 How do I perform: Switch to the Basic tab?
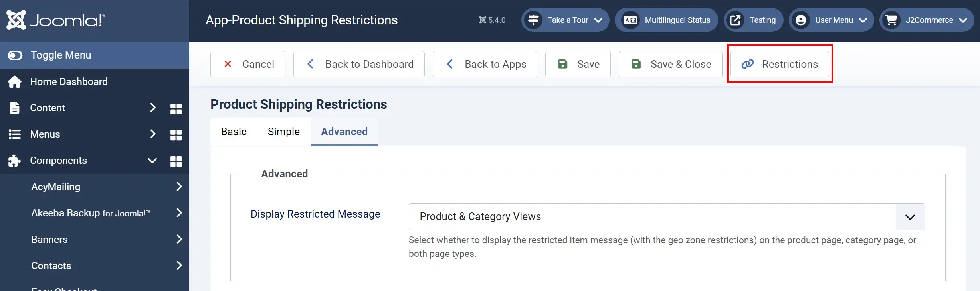pos(234,132)
